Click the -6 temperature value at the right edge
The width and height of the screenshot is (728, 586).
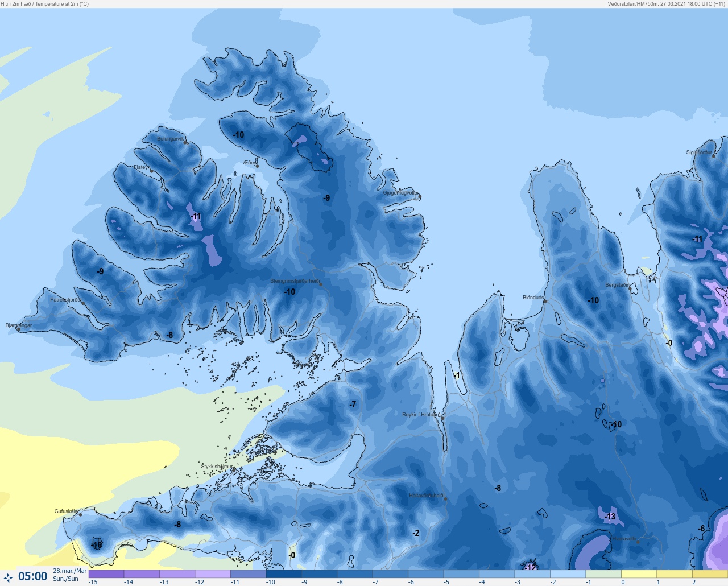(702, 529)
